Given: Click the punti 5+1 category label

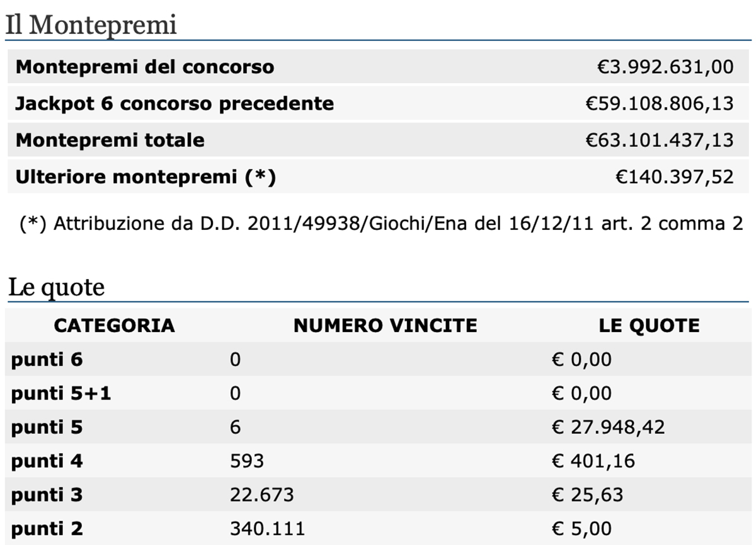Looking at the screenshot, I should click(x=61, y=394).
